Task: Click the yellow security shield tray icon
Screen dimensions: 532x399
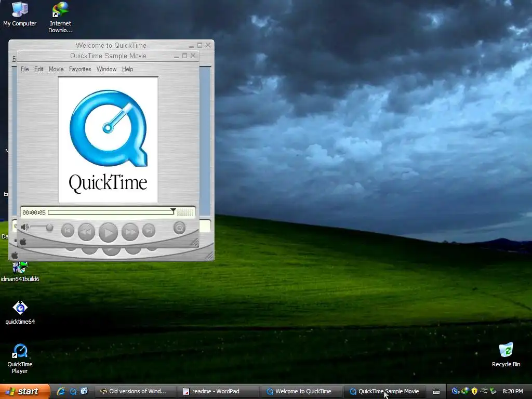Action: coord(475,391)
